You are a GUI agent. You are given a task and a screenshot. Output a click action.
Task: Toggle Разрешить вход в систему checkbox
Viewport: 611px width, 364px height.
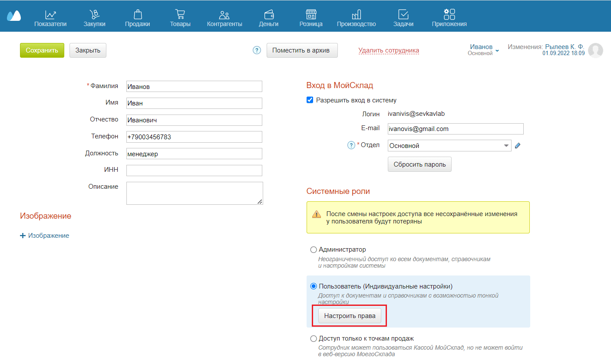coord(310,100)
